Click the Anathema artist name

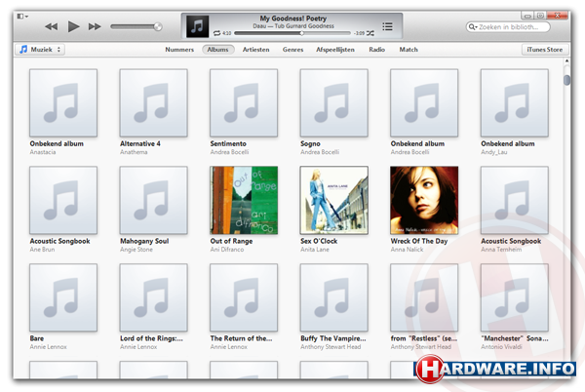(x=134, y=152)
